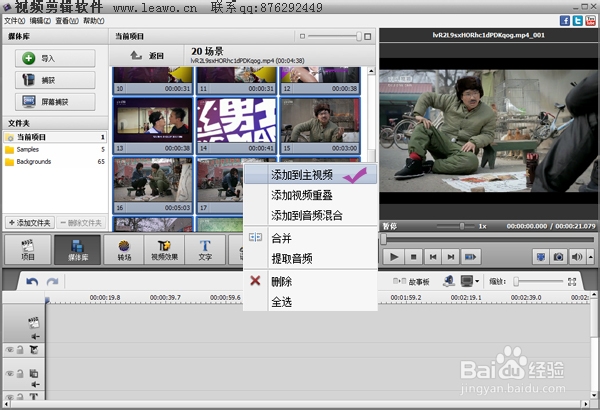Toggle visibility eye on the overlay track
This screenshot has width=600, height=410.
tap(10, 373)
